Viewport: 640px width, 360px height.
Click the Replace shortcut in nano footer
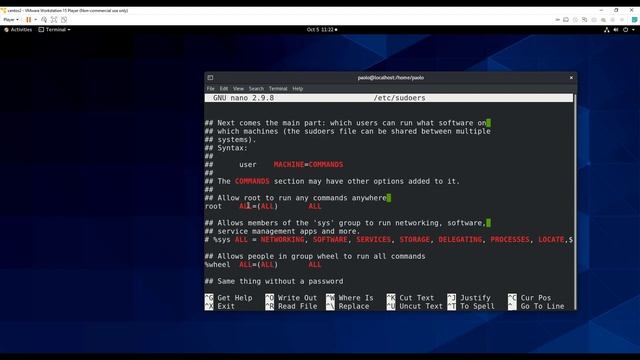point(347,307)
